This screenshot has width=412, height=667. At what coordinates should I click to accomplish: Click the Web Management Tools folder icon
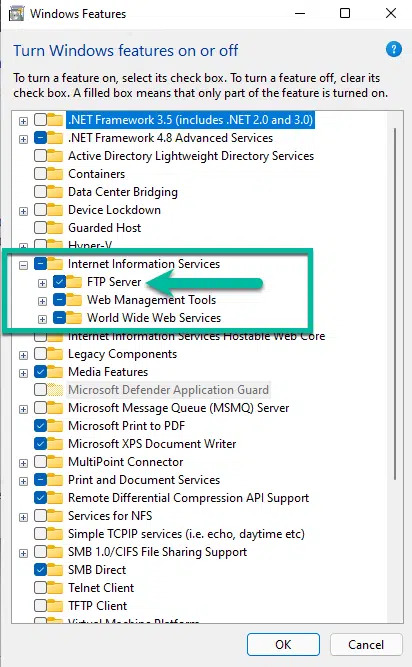(74, 300)
